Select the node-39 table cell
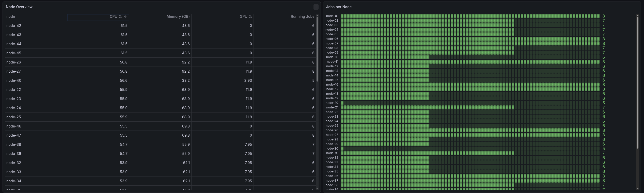This screenshot has height=193, width=644. point(36,154)
